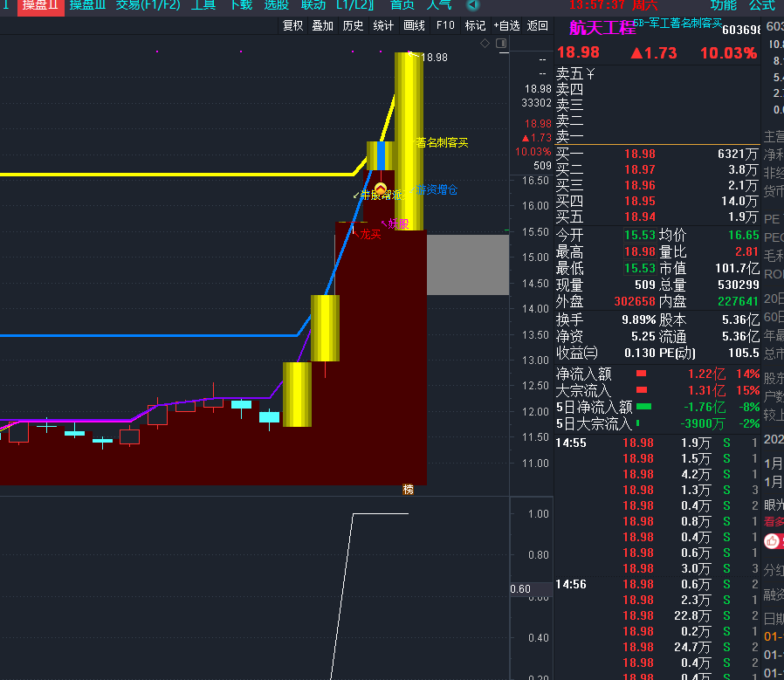Image resolution: width=784 pixels, height=680 pixels.
Task: Add stock with +自选 button
Action: (x=506, y=25)
